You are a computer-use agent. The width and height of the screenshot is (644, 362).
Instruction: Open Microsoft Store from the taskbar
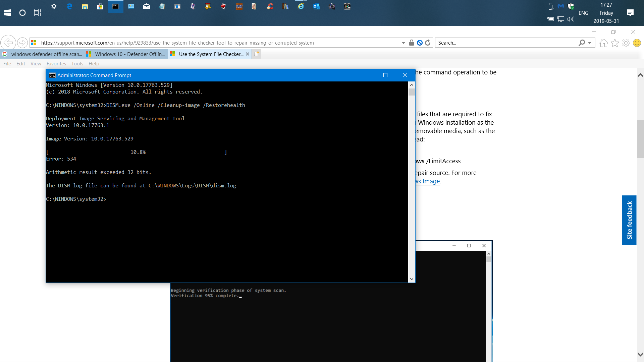point(100,6)
